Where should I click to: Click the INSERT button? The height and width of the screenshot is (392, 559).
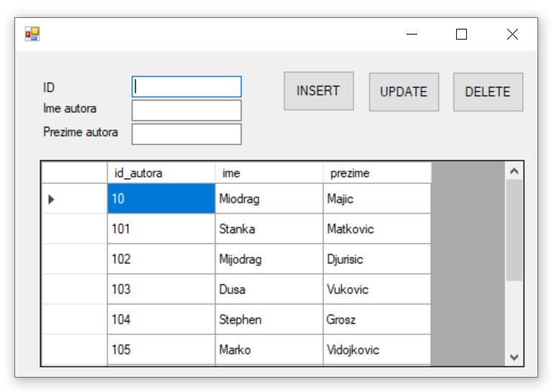pyautogui.click(x=318, y=91)
